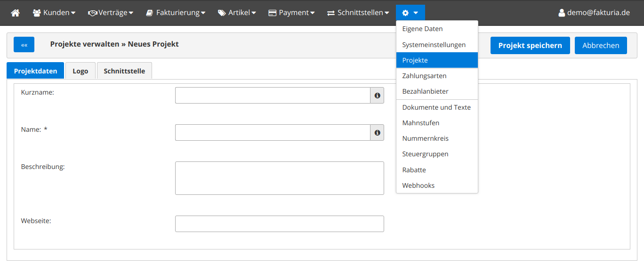The height and width of the screenshot is (265, 644).
Task: Open the Kunden dropdown menu
Action: 54,13
